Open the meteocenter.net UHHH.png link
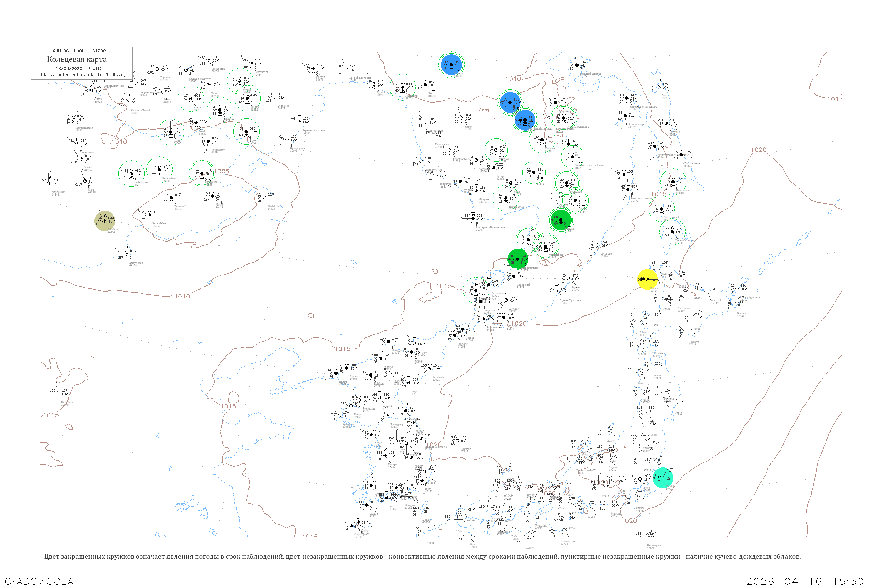 pos(83,74)
